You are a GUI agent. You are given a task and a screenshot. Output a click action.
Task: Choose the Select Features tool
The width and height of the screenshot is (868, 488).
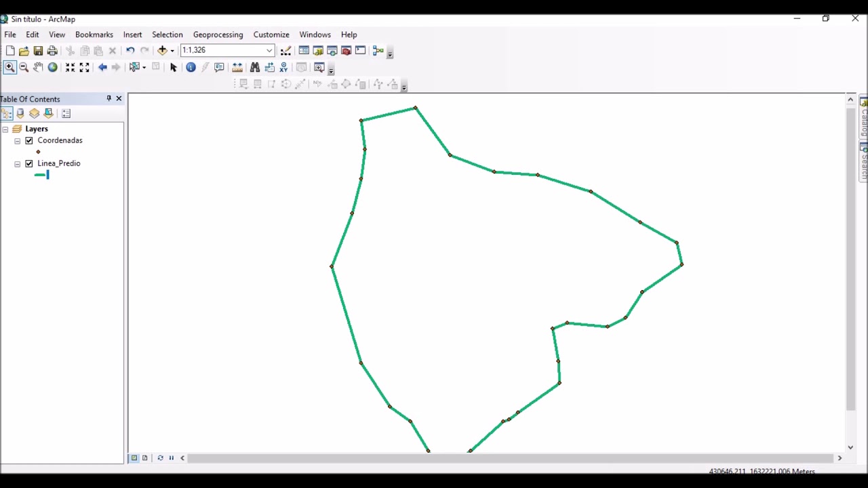134,67
